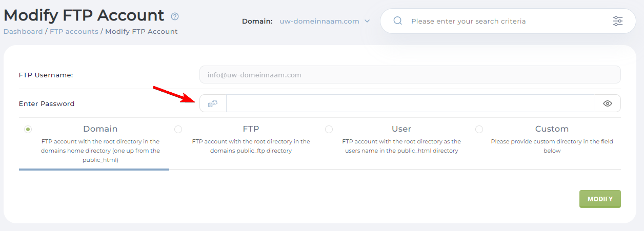Select the Domain radio button

click(28, 130)
